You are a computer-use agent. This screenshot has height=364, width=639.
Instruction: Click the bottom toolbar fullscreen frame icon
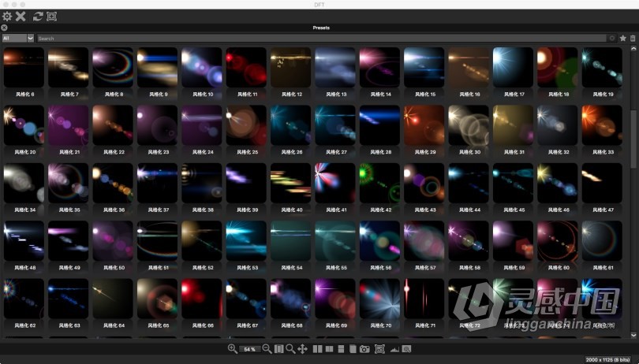(379, 349)
